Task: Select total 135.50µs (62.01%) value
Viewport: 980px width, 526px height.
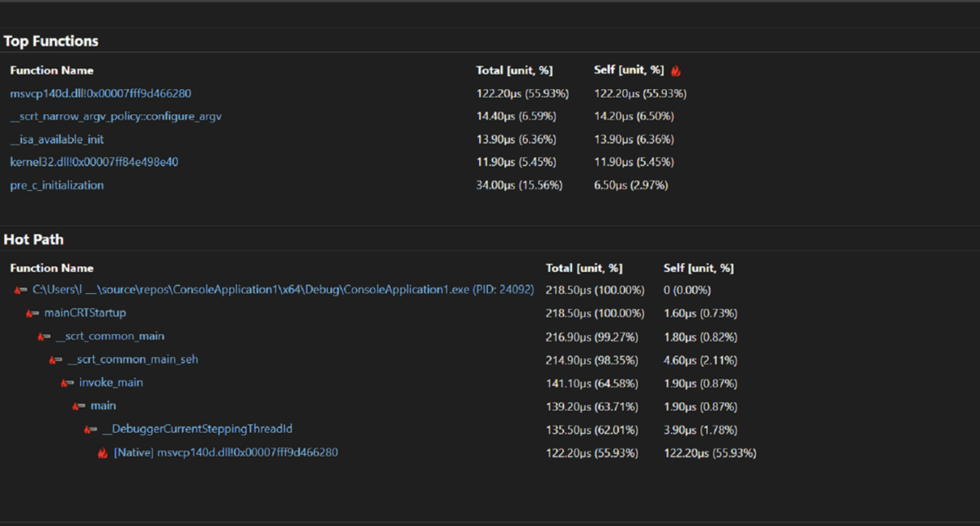Action: (592, 430)
